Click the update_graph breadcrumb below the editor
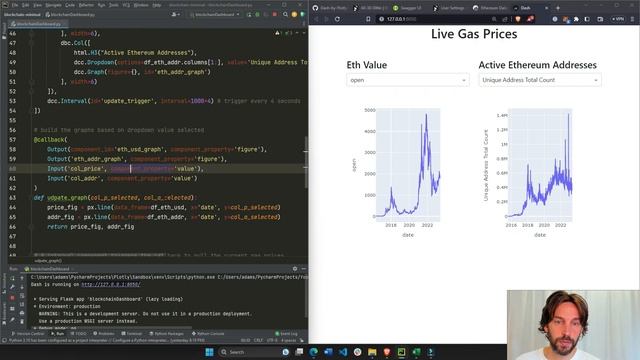This screenshot has height=360, width=640. [x=48, y=260]
